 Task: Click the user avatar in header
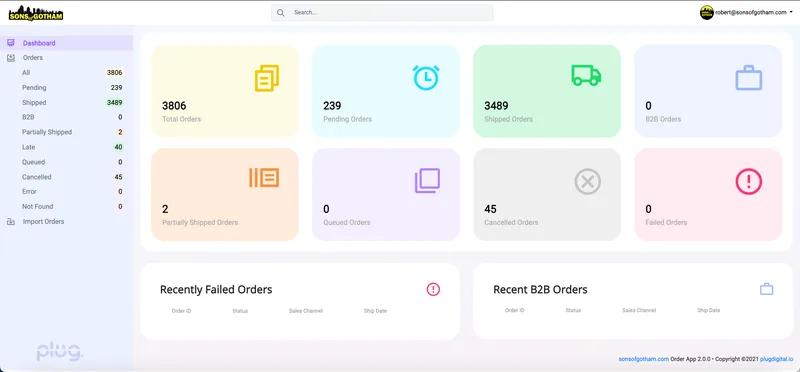[706, 12]
